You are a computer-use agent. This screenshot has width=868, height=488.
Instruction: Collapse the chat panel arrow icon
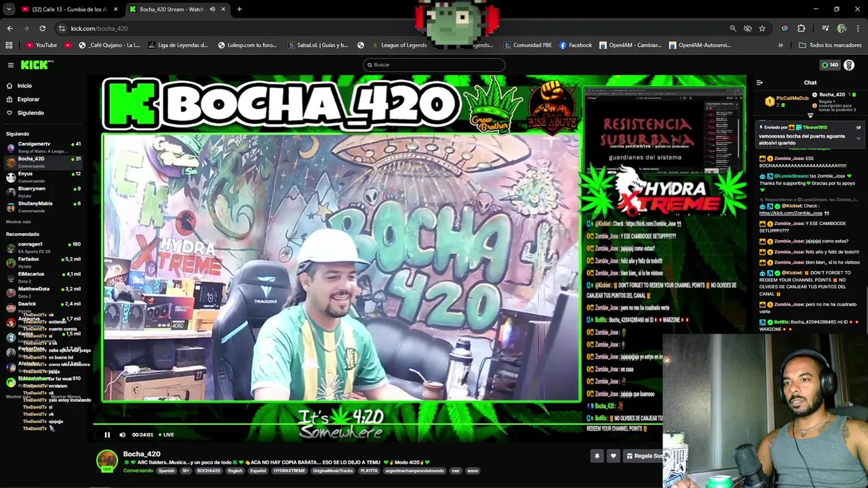[x=759, y=83]
